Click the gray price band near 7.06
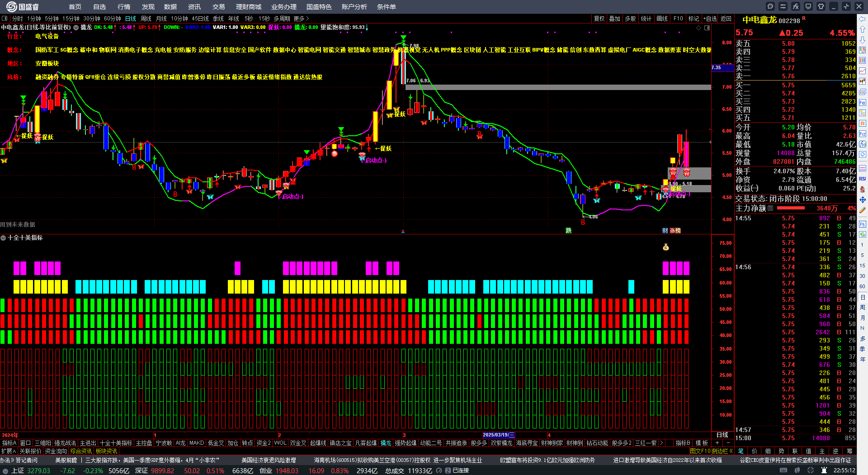The width and height of the screenshot is (868, 475). coord(558,87)
